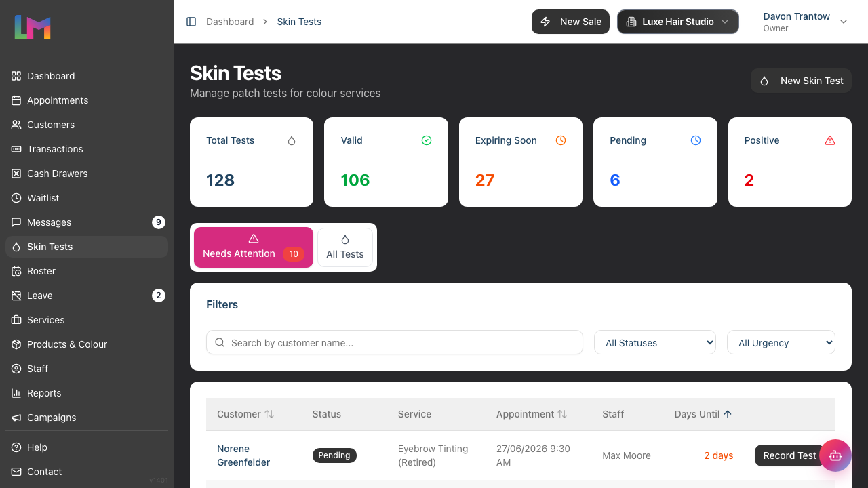868x488 pixels.
Task: Open the floating chatbot assistant button
Action: tap(835, 455)
